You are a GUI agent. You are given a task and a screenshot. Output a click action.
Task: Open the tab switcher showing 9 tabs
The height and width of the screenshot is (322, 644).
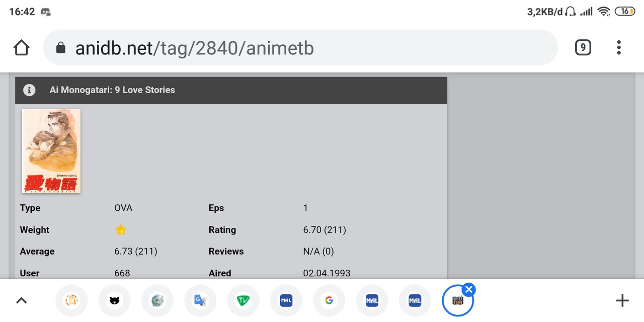[583, 47]
